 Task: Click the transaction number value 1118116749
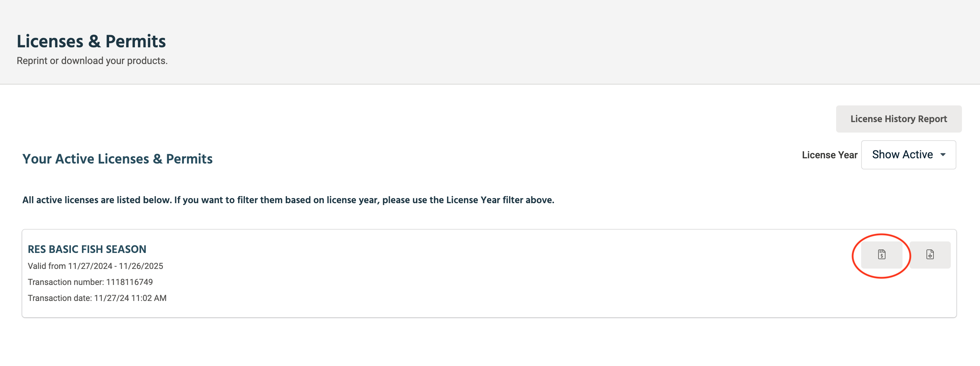pos(129,282)
